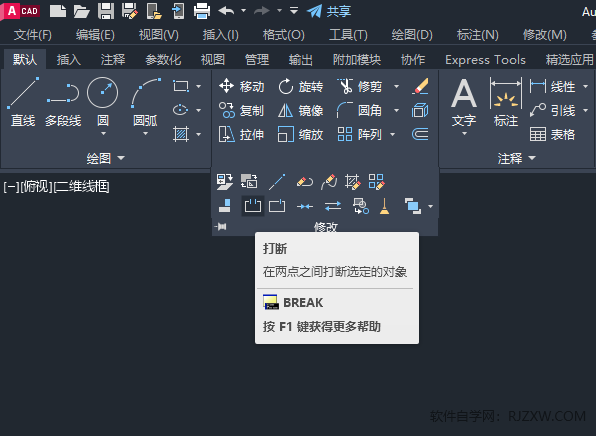This screenshot has height=436, width=596.
Task: Open the 线性 dimension dropdown arrow
Action: coord(585,87)
